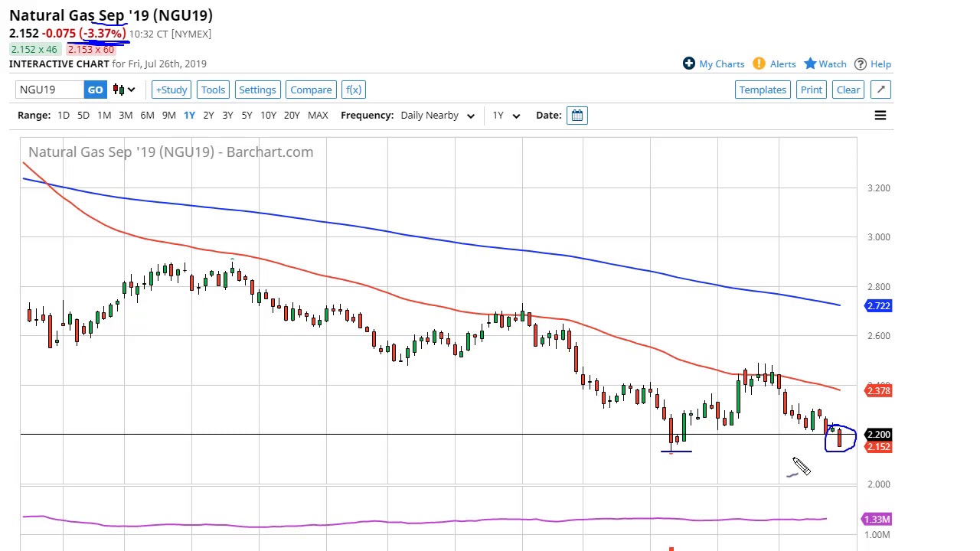
Task: Select the 5Y range
Action: pos(247,116)
